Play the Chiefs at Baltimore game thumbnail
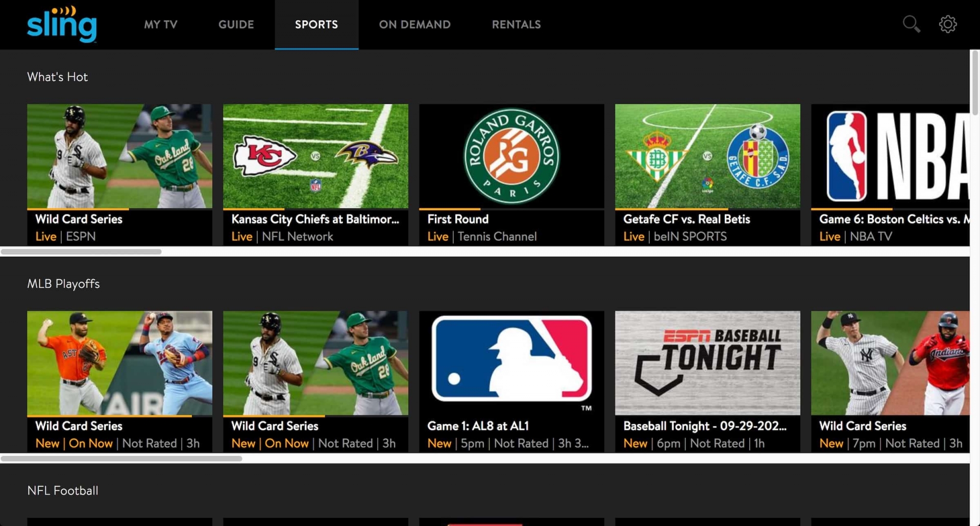980x526 pixels. point(315,156)
